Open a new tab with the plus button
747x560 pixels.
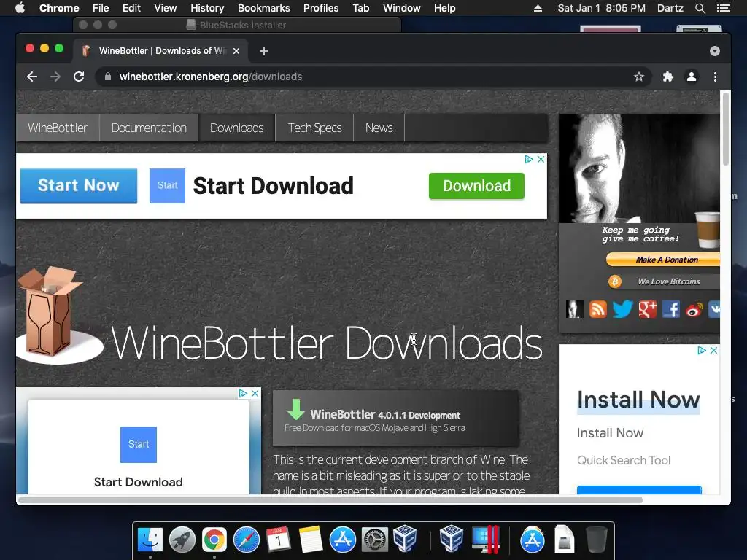pyautogui.click(x=264, y=51)
